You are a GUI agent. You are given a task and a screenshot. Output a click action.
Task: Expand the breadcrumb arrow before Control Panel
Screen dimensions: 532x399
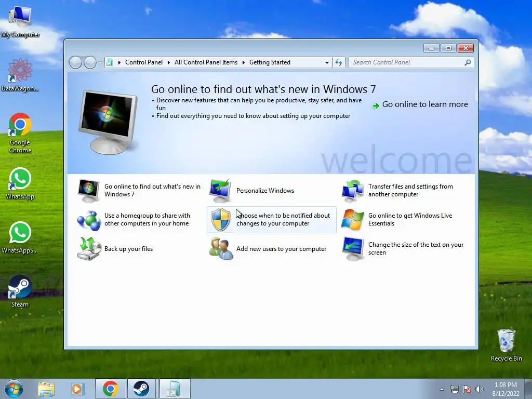[x=119, y=62]
